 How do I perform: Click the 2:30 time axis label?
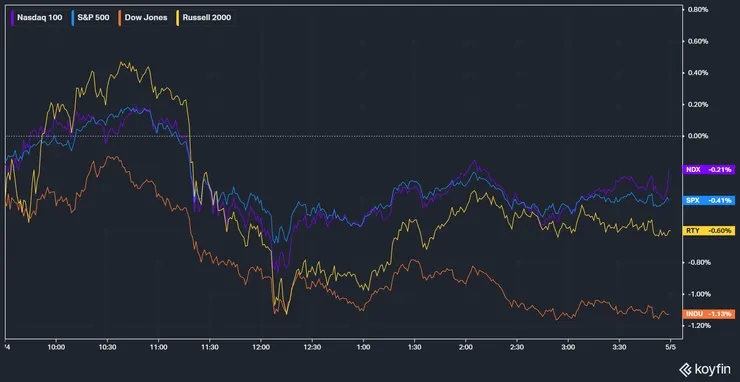pos(517,347)
